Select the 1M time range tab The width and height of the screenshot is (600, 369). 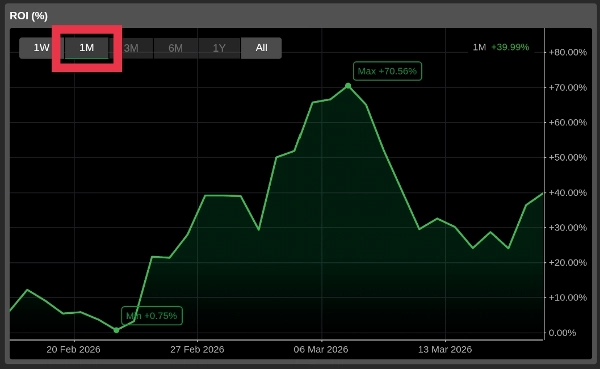click(x=86, y=48)
